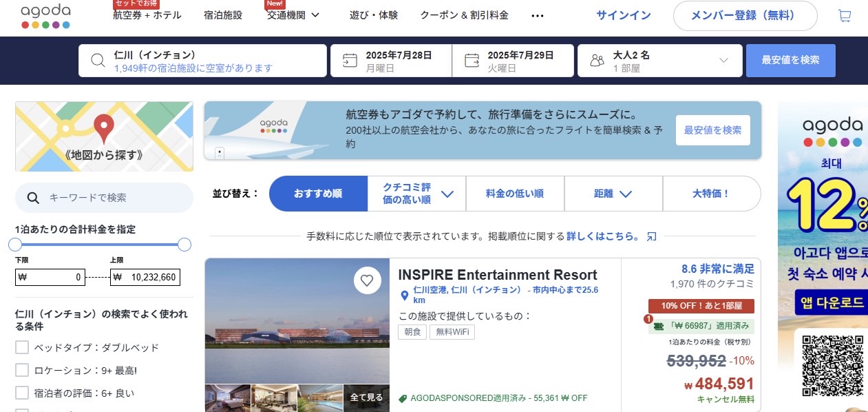Click the green AGODASPONSORED tag icon
This screenshot has width=868, height=412.
(403, 398)
